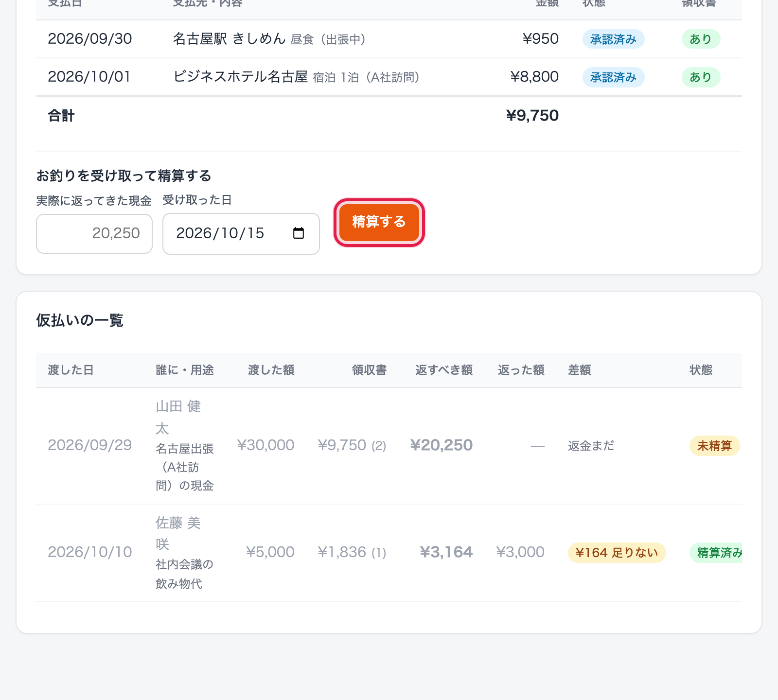
Task: Click the 返金まだ difference text
Action: pos(591,446)
